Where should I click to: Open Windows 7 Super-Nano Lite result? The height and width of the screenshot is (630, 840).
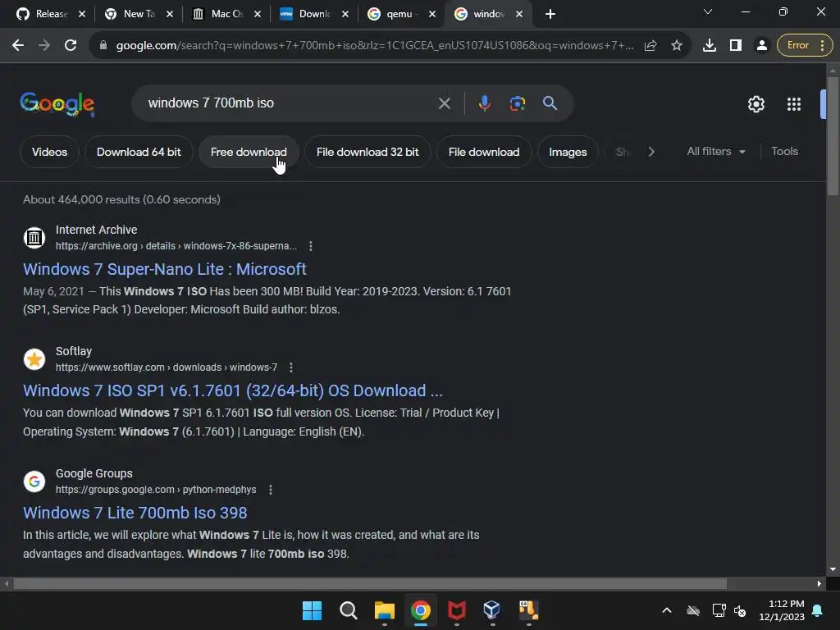pos(164,269)
